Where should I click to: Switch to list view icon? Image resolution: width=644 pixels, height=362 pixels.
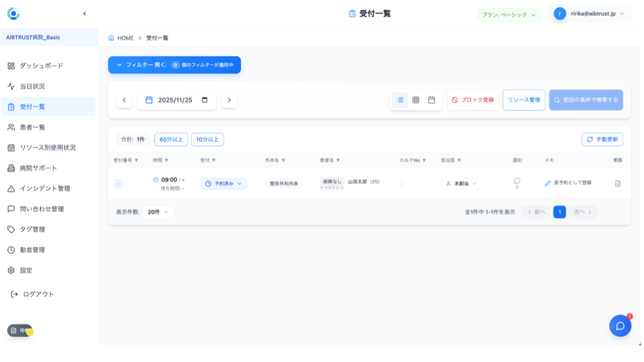tap(400, 100)
